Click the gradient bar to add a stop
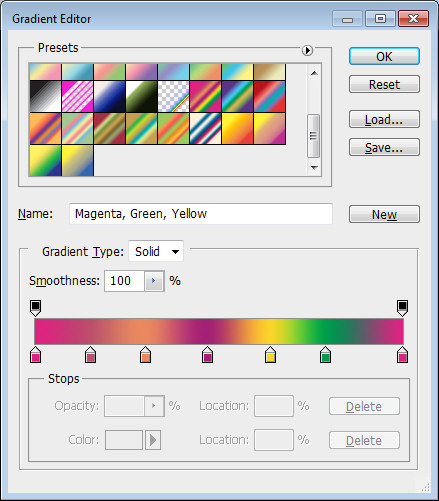439x501 pixels. point(219,331)
